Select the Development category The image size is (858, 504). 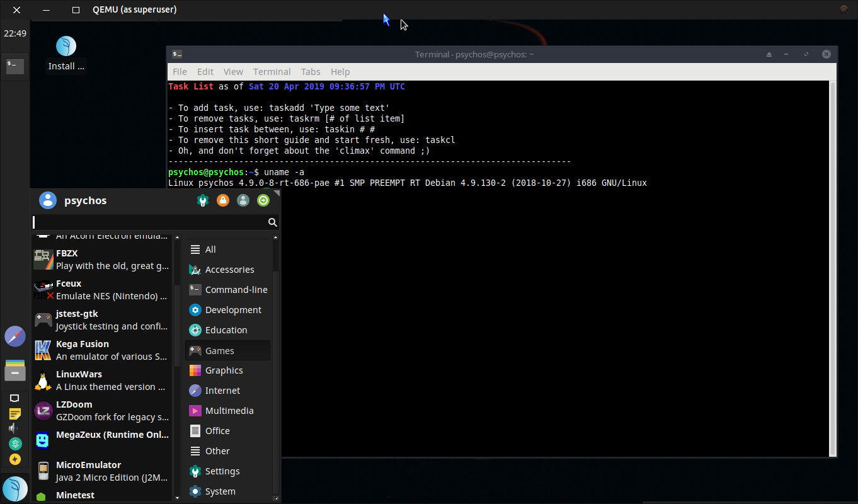coord(228,310)
